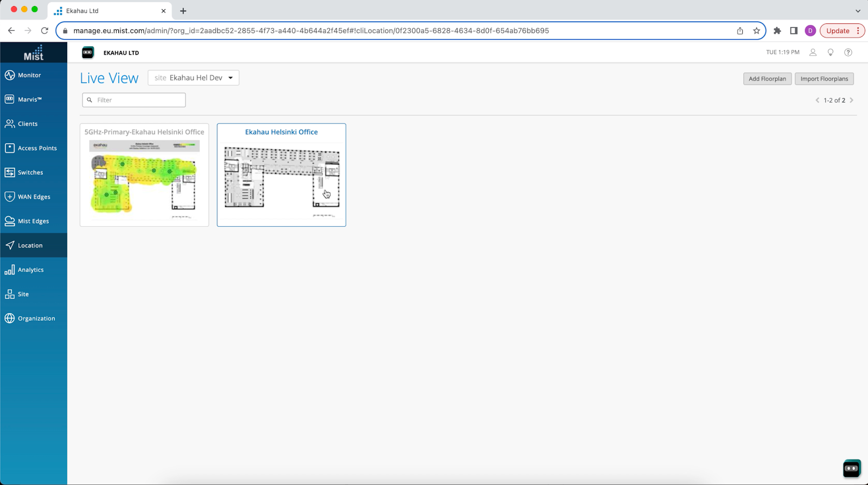The width and height of the screenshot is (868, 485).
Task: Open Analytics section
Action: [x=34, y=270]
